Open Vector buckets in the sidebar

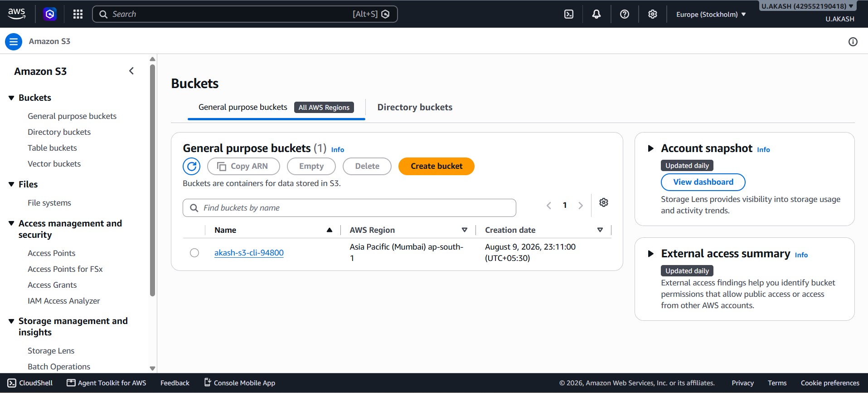click(x=54, y=164)
